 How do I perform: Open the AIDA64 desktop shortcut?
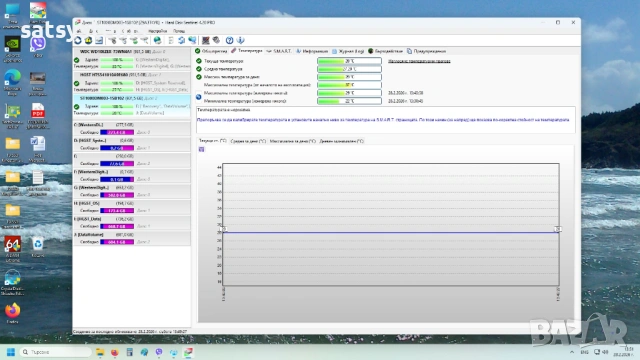pos(13,249)
